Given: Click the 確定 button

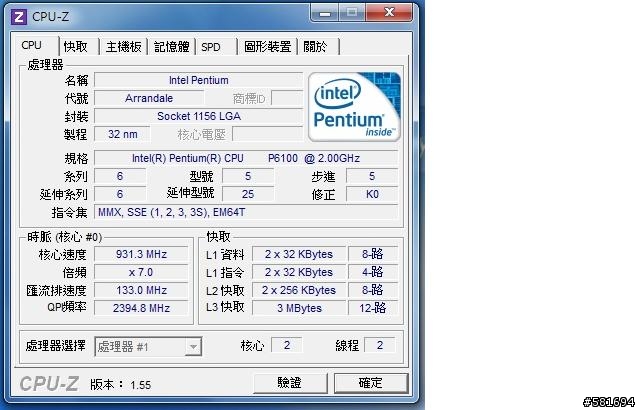Looking at the screenshot, I should 371,383.
